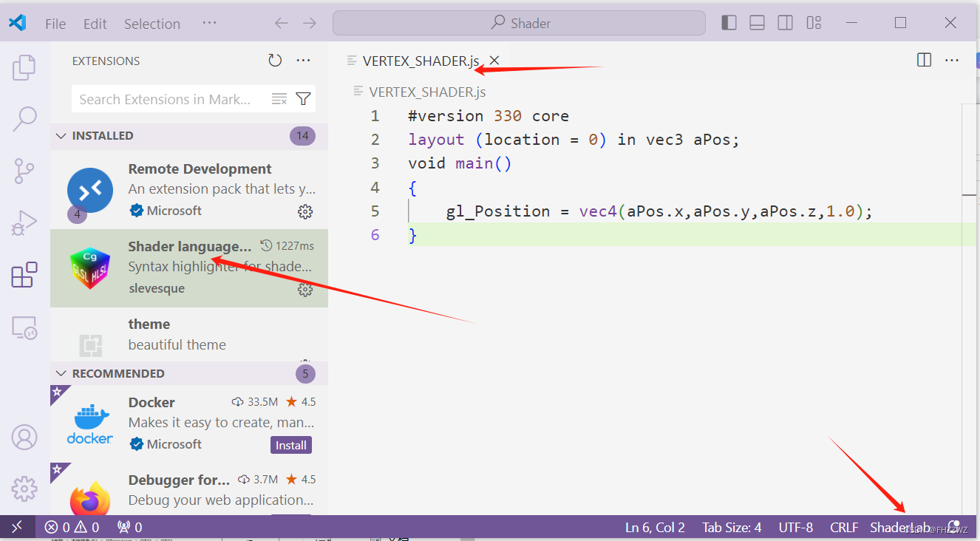The image size is (980, 541).
Task: Customize layout icon in title bar
Action: click(814, 23)
